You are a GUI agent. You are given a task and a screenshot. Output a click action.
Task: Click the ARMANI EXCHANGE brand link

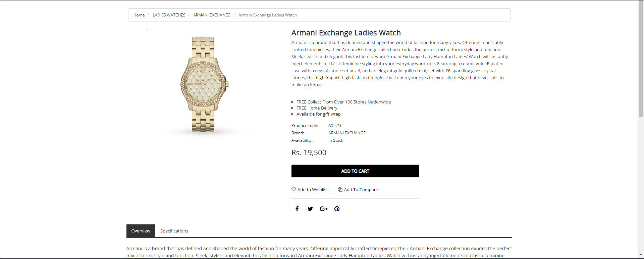pos(347,133)
